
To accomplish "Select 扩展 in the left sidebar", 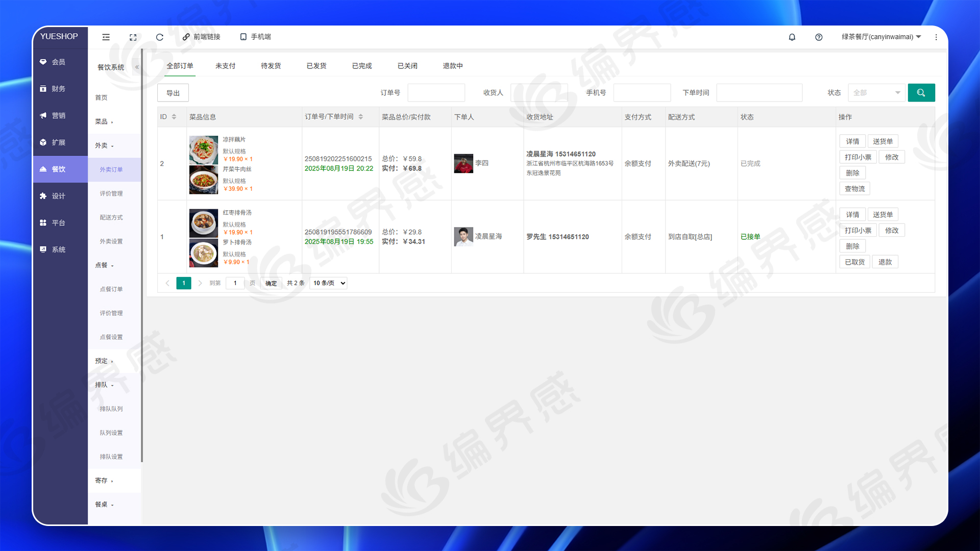I will coord(60,142).
